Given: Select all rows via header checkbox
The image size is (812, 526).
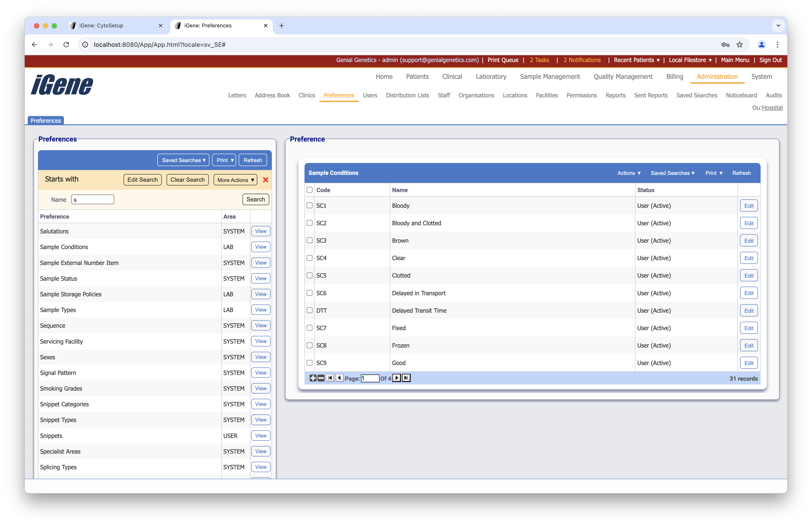Looking at the screenshot, I should 309,190.
